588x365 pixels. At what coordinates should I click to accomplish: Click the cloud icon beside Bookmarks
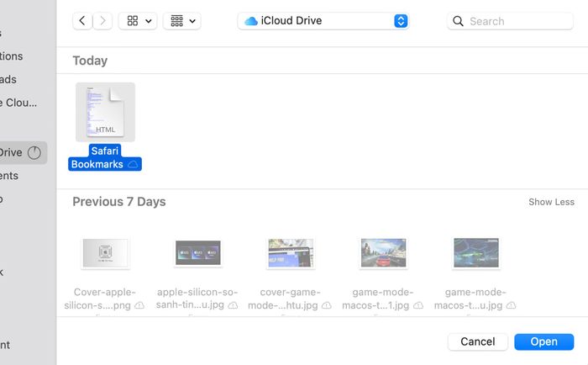pos(133,164)
